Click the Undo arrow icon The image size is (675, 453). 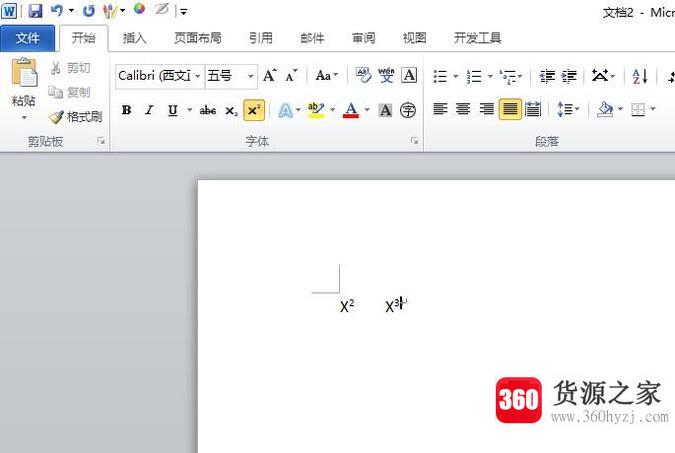pyautogui.click(x=57, y=10)
